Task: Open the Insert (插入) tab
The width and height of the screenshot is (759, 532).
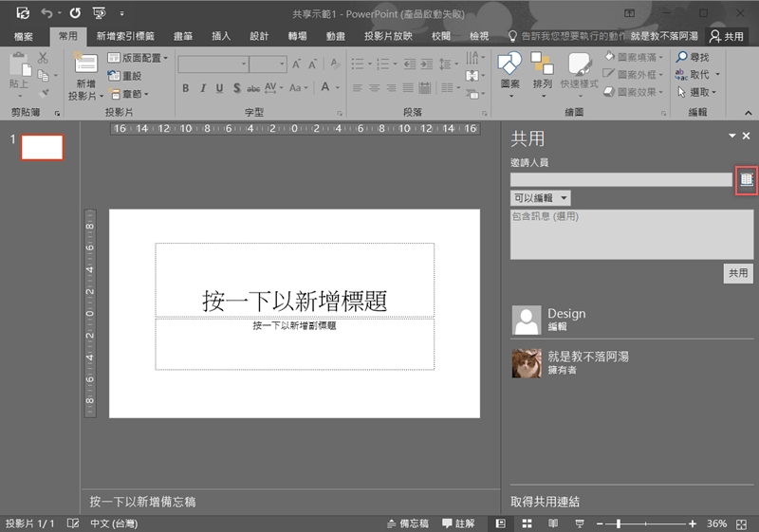Action: (221, 36)
